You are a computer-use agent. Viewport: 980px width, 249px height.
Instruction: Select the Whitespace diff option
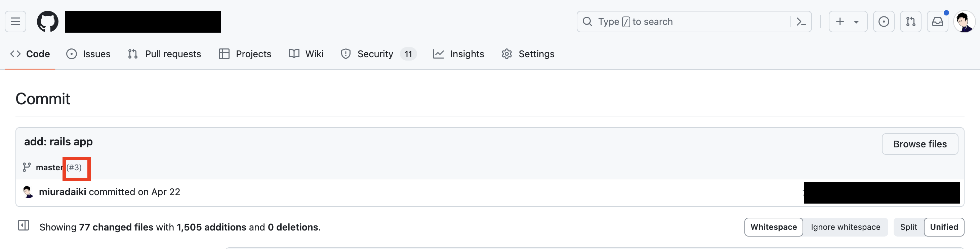point(773,227)
